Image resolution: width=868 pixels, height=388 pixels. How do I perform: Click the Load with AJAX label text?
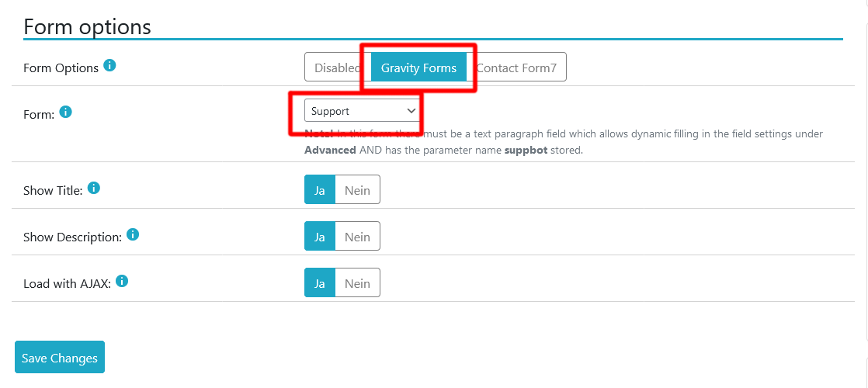(x=68, y=283)
